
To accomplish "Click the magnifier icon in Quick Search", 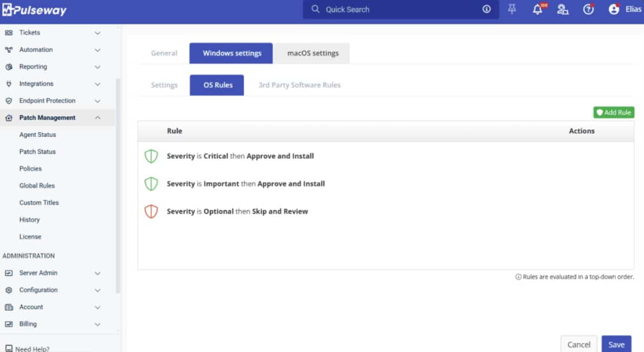I will 315,9.
